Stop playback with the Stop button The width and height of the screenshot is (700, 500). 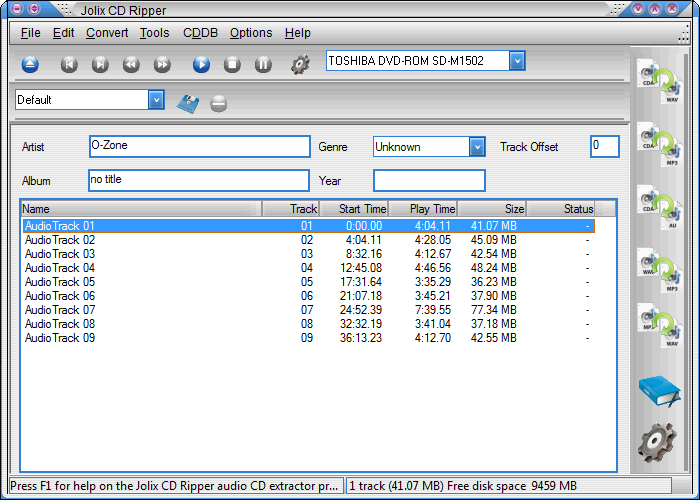pyautogui.click(x=232, y=65)
